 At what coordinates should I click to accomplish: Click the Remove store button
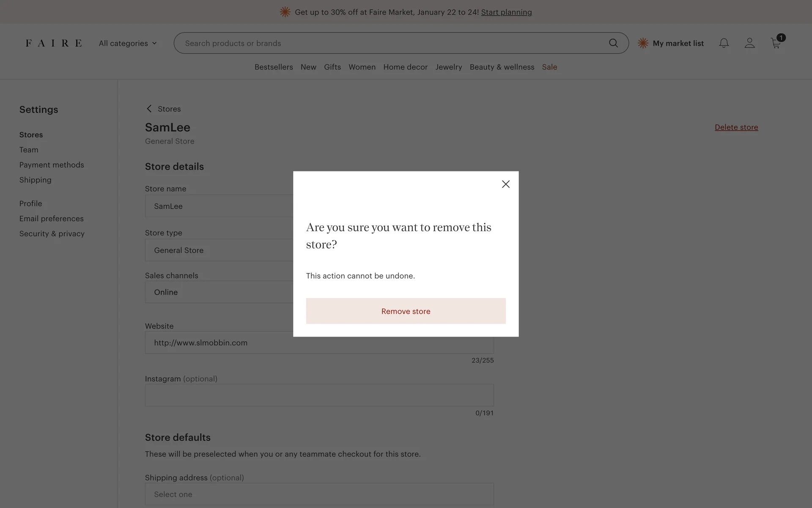tap(406, 311)
